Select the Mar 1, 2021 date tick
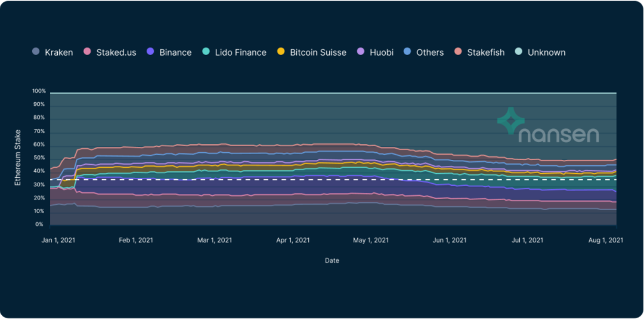The image size is (644, 320). (x=214, y=240)
